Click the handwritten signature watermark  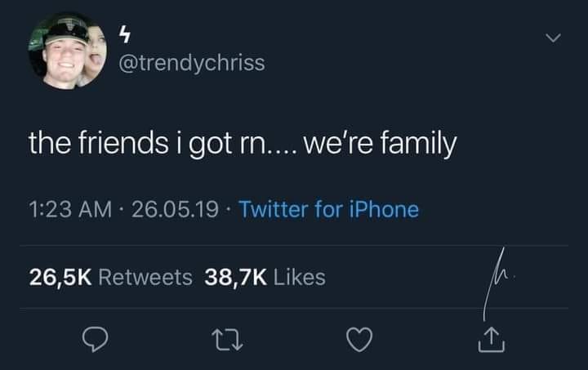click(x=497, y=283)
